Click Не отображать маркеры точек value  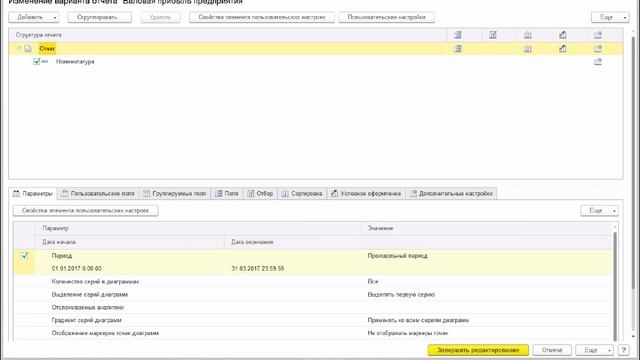[408, 333]
